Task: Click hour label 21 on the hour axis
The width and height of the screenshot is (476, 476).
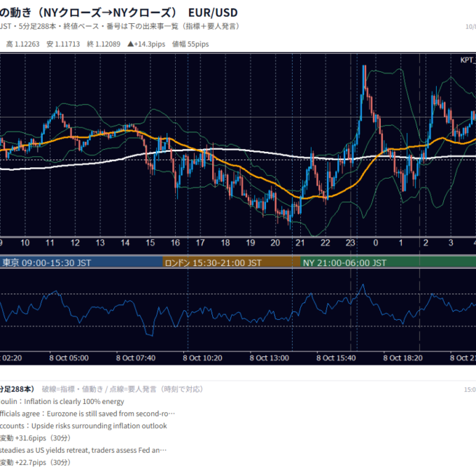Action: click(300, 243)
